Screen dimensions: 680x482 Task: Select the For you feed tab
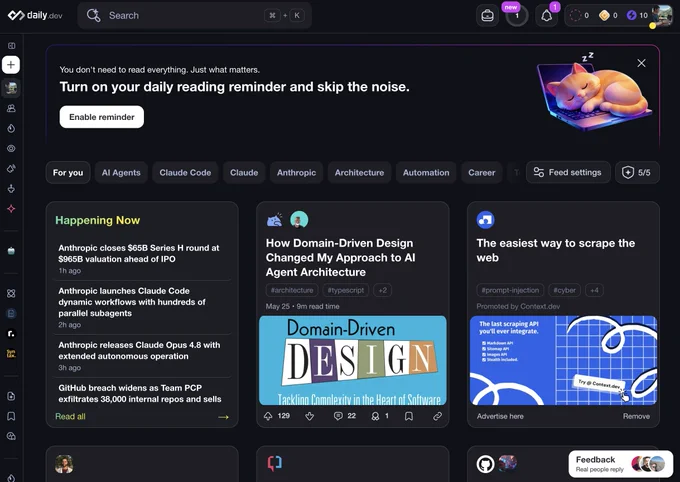(x=68, y=172)
